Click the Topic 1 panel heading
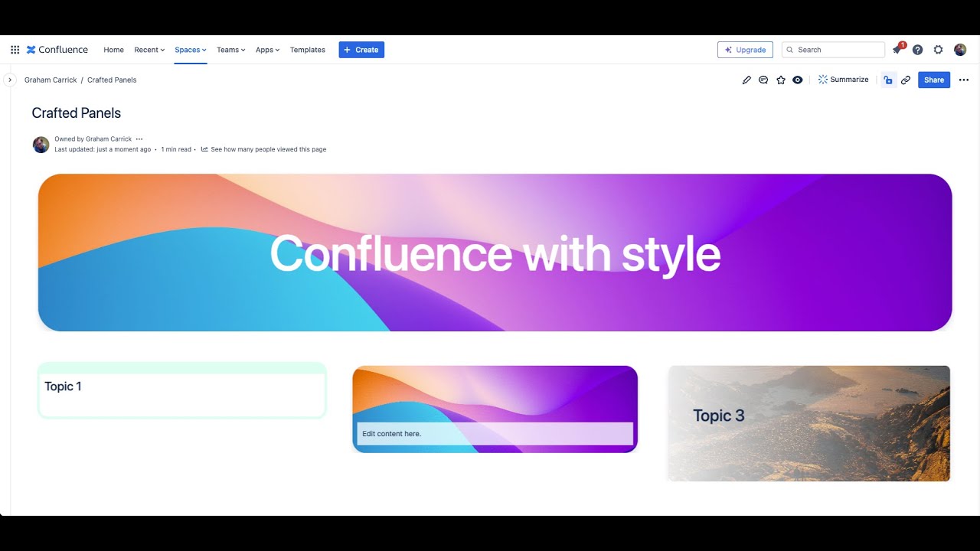 (63, 386)
